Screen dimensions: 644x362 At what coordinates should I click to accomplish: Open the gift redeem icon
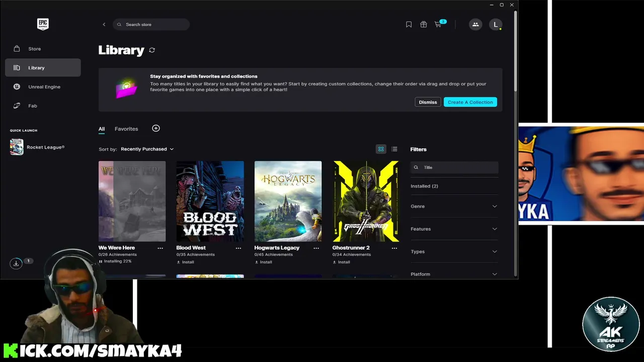(424, 24)
